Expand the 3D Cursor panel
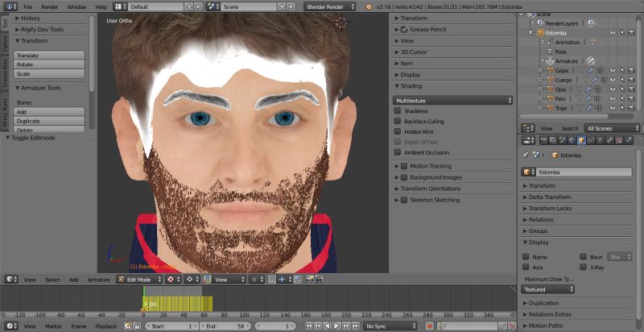The width and height of the screenshot is (644, 332). (414, 52)
